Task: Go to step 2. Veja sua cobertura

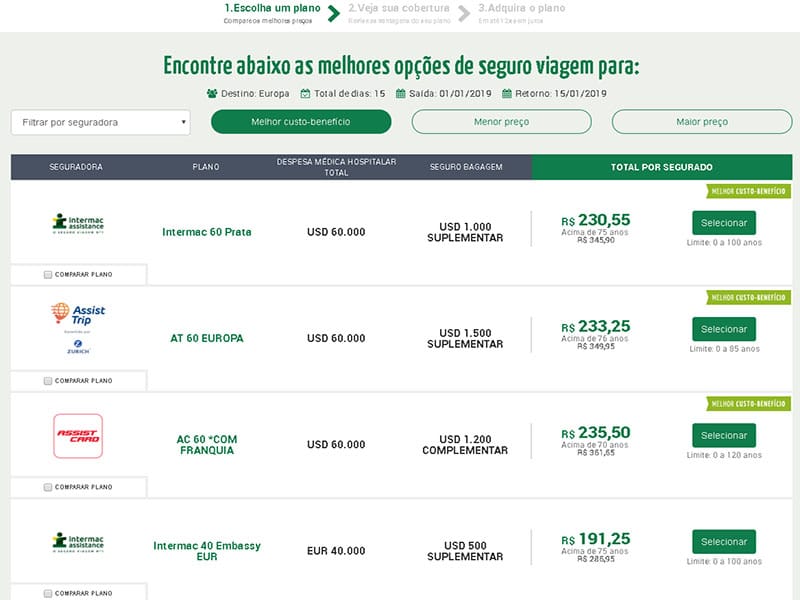Action: click(399, 13)
